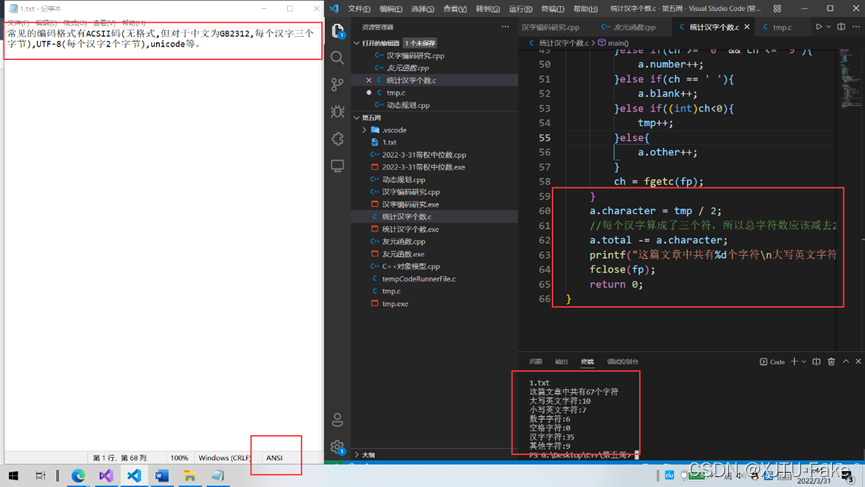Click the 100% zoom level in Notepad status bar

(179, 458)
